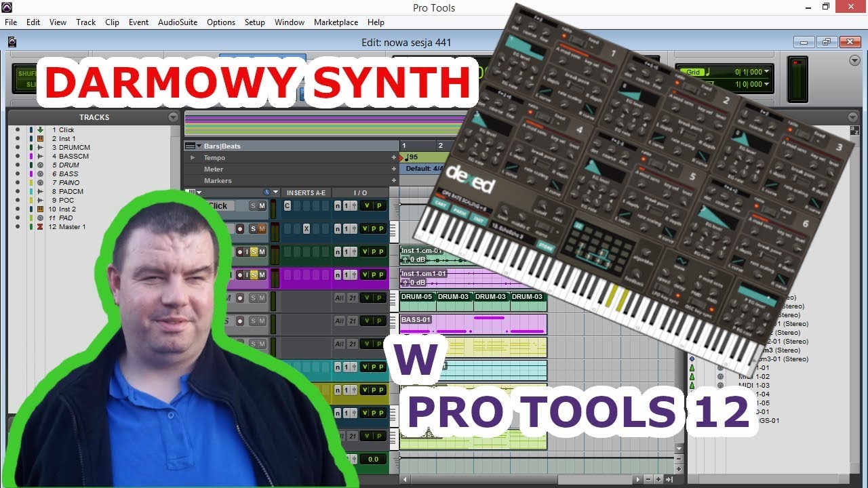The height and width of the screenshot is (488, 868).
Task: Record-enable the track holding the DRUM-05 clip
Action: (240, 298)
